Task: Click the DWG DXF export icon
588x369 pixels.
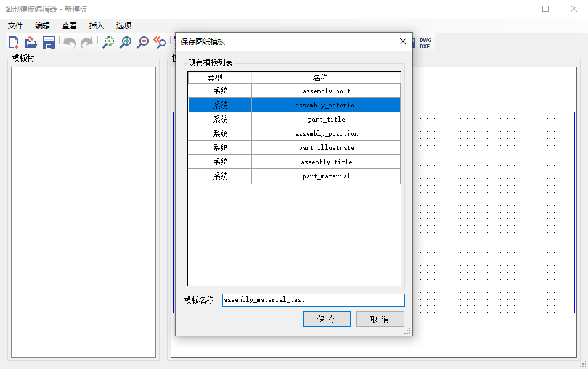Action: click(x=425, y=43)
